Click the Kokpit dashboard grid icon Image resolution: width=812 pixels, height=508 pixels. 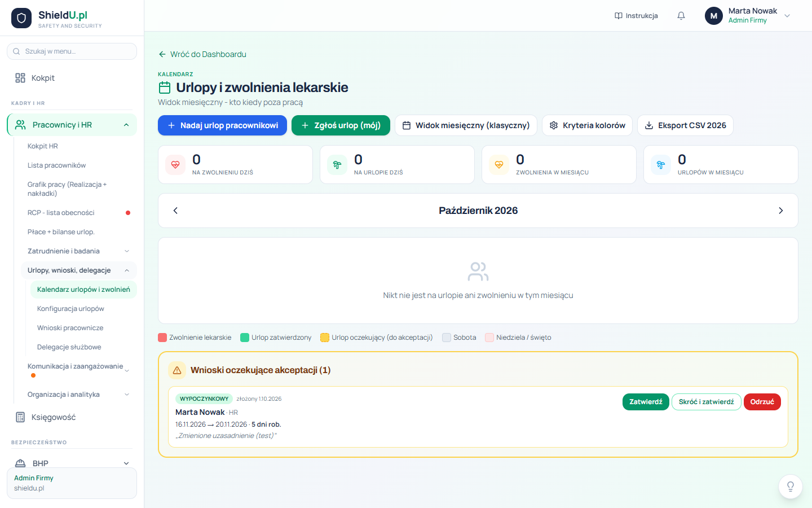(20, 78)
